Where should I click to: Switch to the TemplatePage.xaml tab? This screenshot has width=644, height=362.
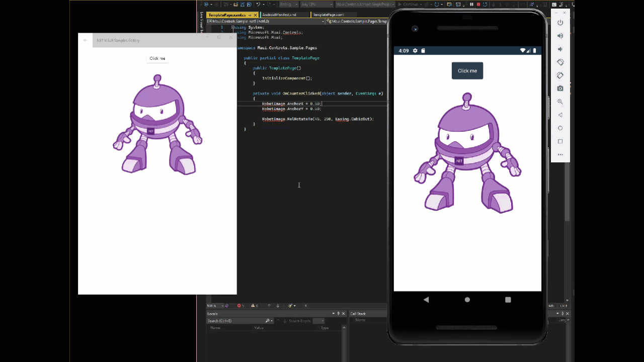pos(328,15)
